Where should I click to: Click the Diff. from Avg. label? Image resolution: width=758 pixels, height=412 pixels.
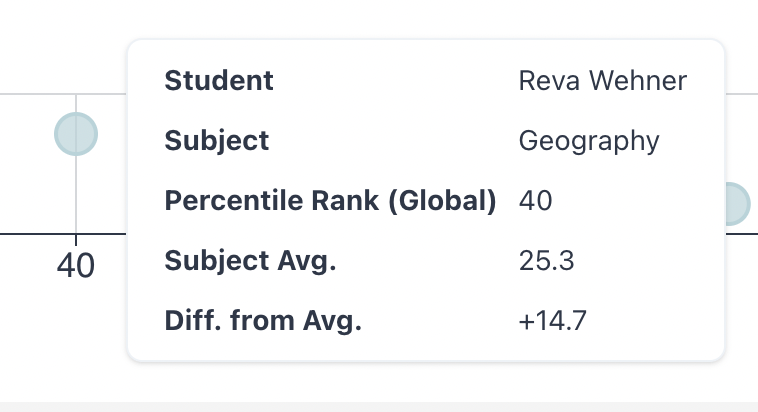click(x=263, y=321)
